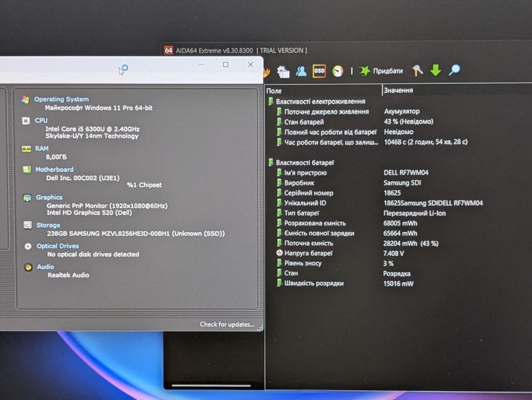Click the two-users icon in AIDA64 toolbar

(x=301, y=71)
